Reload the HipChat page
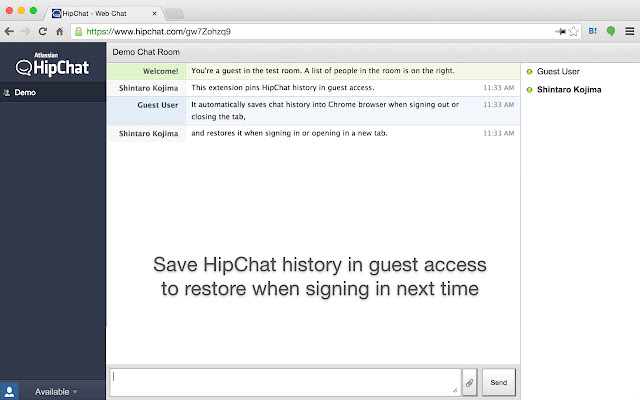Viewport: 640px width, 400px height. (x=42, y=31)
